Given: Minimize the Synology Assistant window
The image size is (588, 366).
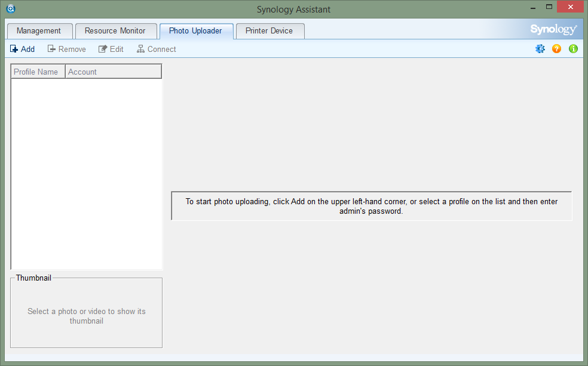Looking at the screenshot, I should [533, 7].
